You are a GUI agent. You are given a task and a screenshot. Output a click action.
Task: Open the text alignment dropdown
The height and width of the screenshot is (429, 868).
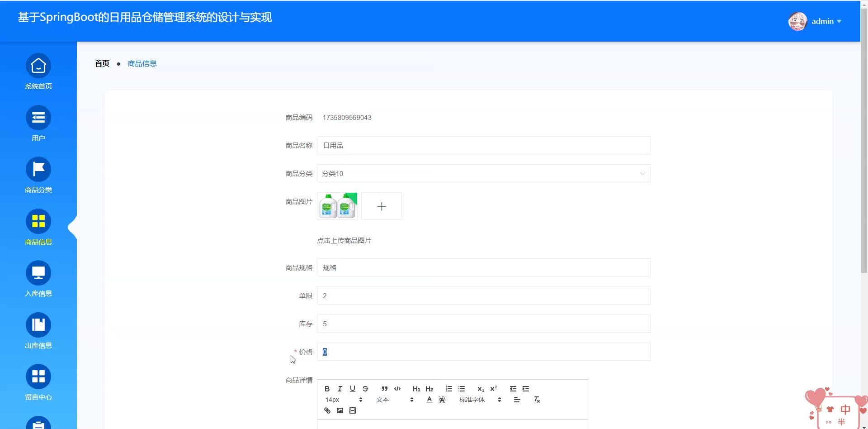[x=517, y=400]
